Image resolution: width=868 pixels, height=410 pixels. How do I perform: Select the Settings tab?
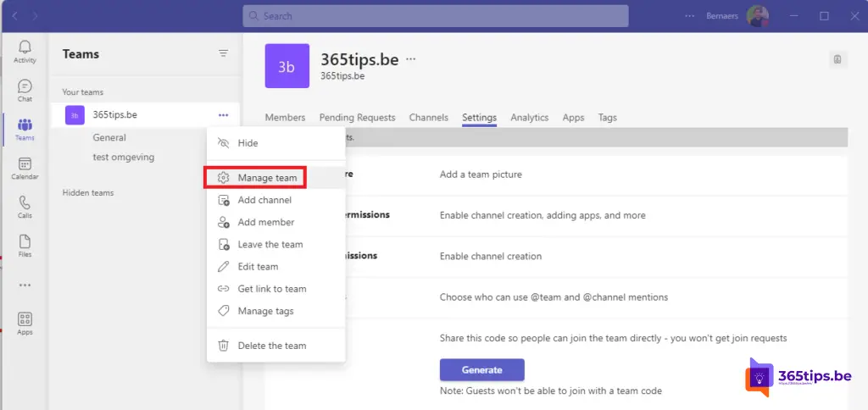tap(480, 117)
